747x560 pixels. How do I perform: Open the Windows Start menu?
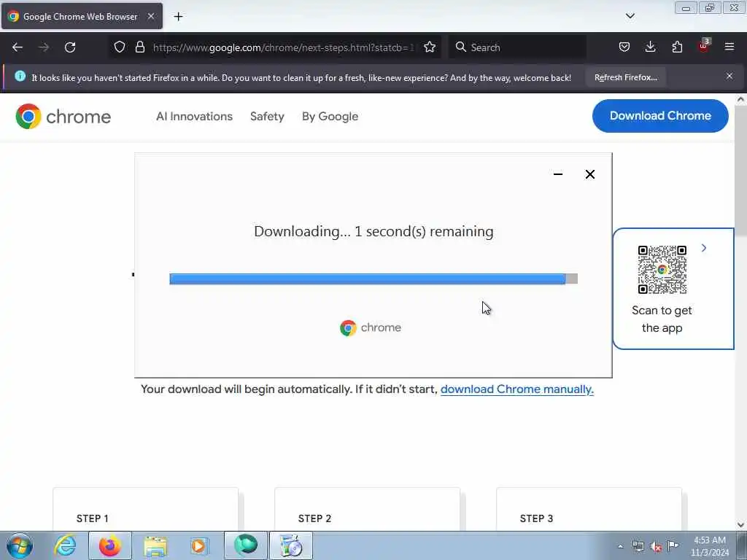20,545
